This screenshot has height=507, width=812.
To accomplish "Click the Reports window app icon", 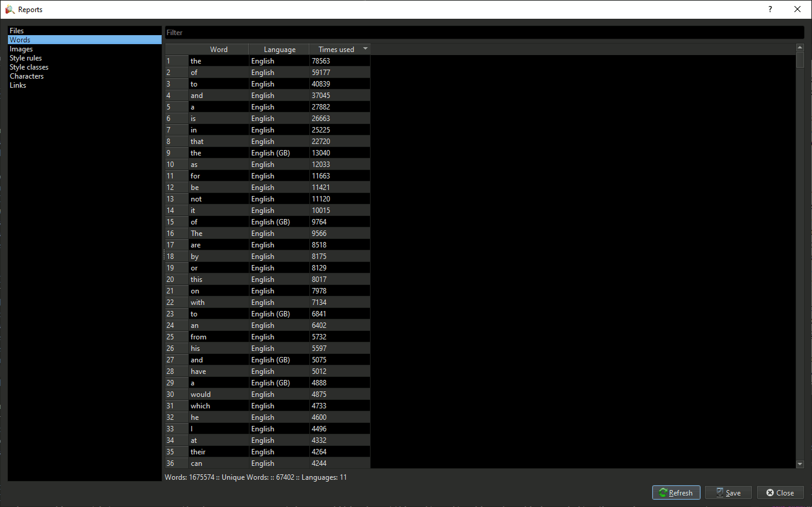I will (10, 10).
